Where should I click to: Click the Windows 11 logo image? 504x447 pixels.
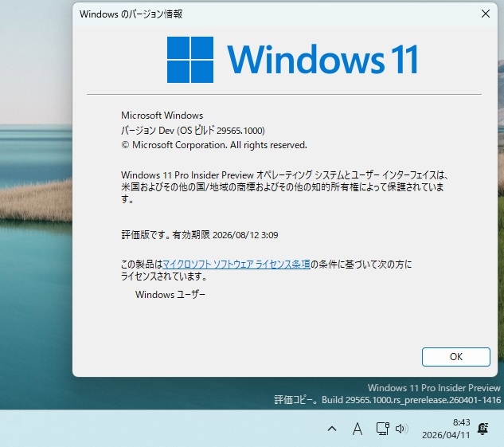click(292, 60)
